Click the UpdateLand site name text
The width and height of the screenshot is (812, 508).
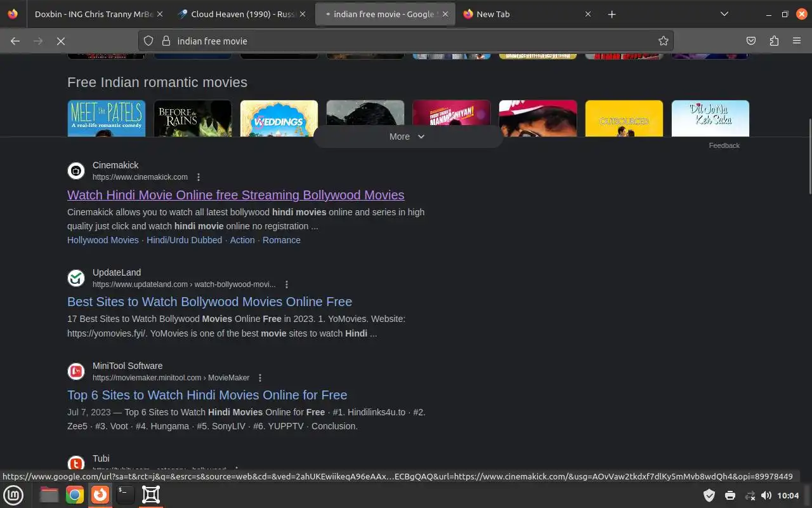[117, 272]
